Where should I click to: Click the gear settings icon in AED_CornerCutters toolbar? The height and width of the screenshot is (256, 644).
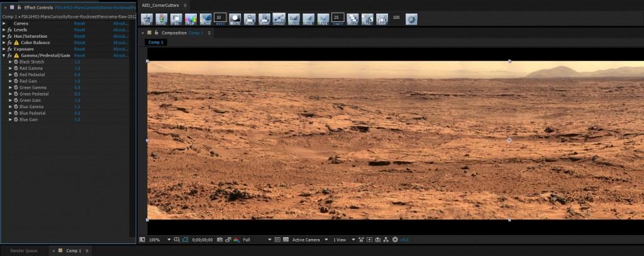click(411, 18)
